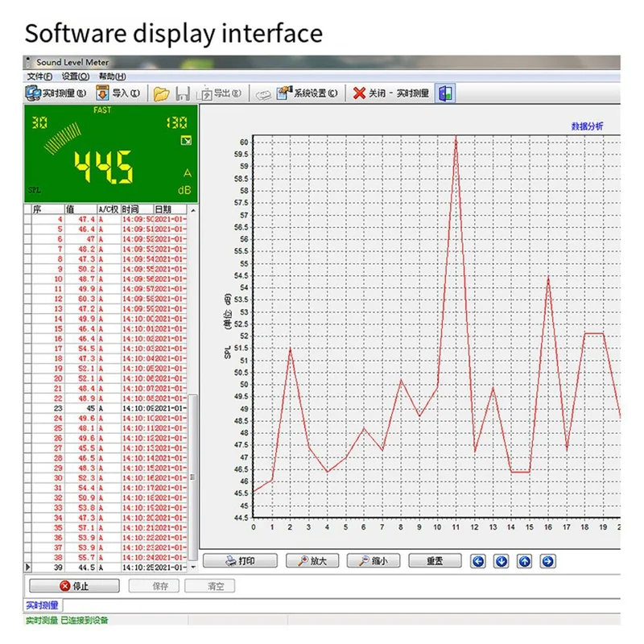Click status text 实时测量 已连接到设备

(x=67, y=620)
